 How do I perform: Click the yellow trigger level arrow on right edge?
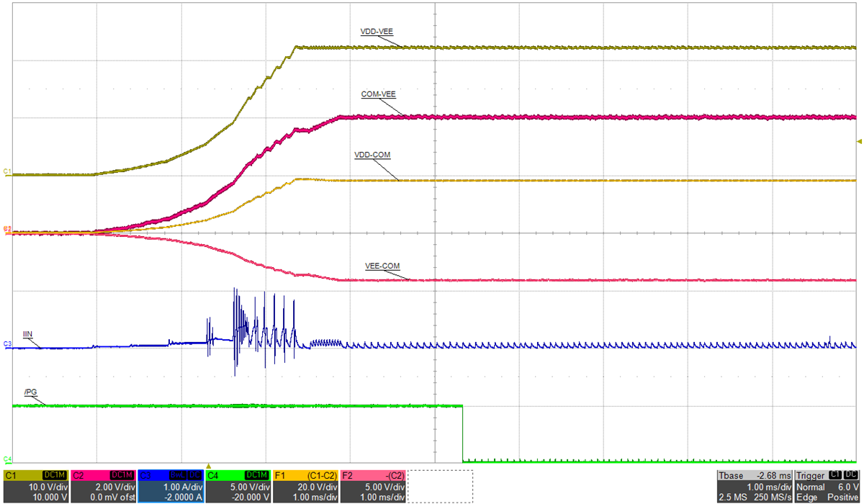pos(858,142)
